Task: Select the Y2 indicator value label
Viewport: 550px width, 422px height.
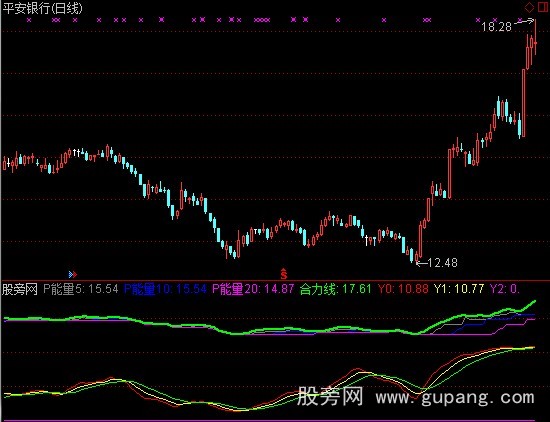Action: coord(505,289)
